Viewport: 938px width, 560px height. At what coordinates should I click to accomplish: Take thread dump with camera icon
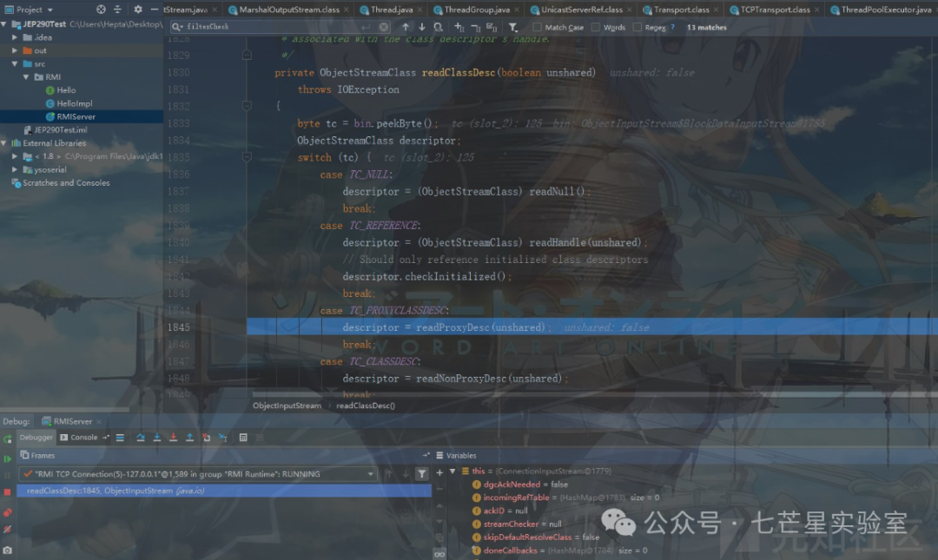point(7,550)
